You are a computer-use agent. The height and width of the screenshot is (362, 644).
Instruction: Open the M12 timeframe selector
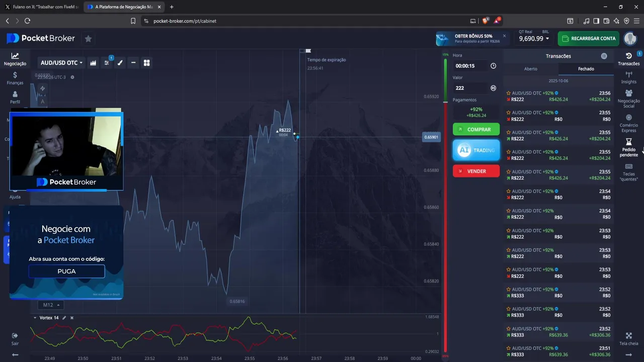(x=51, y=305)
